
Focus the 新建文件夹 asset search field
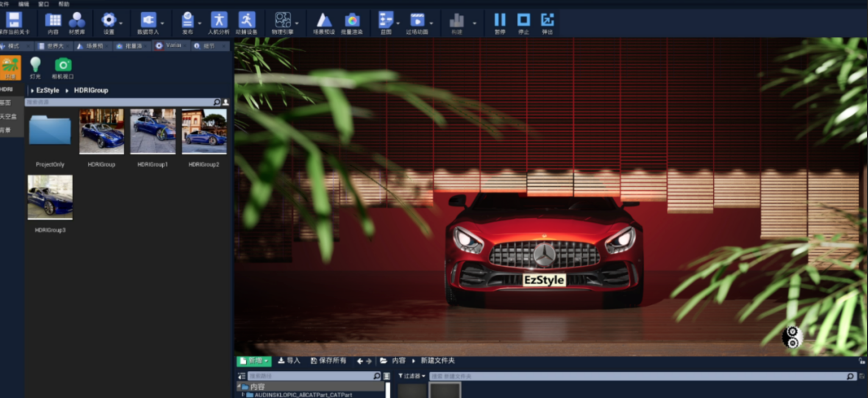click(x=642, y=376)
